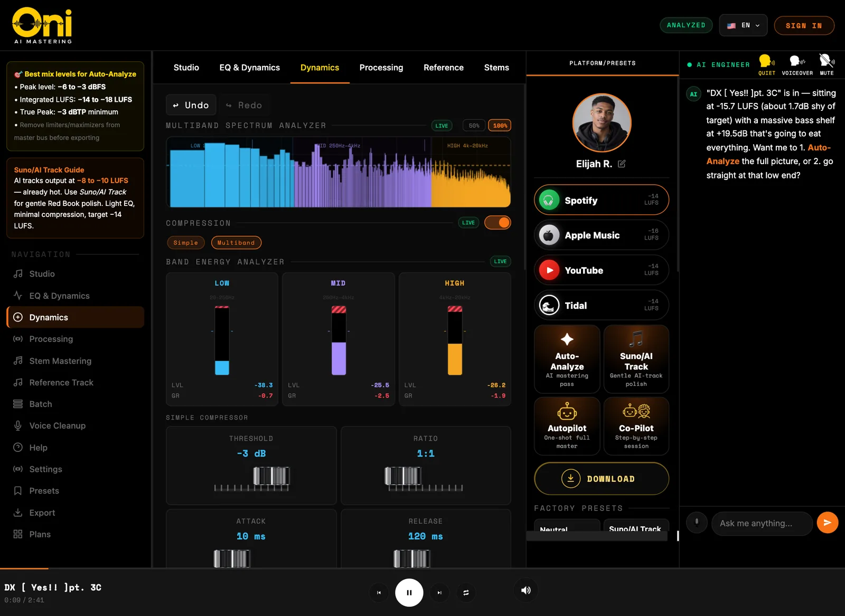Viewport: 845px width, 616px height.
Task: Skip to the previous track
Action: click(379, 593)
